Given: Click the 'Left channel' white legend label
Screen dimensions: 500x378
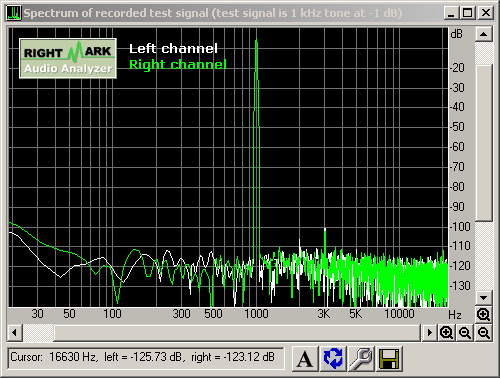Looking at the screenshot, I should 173,49.
